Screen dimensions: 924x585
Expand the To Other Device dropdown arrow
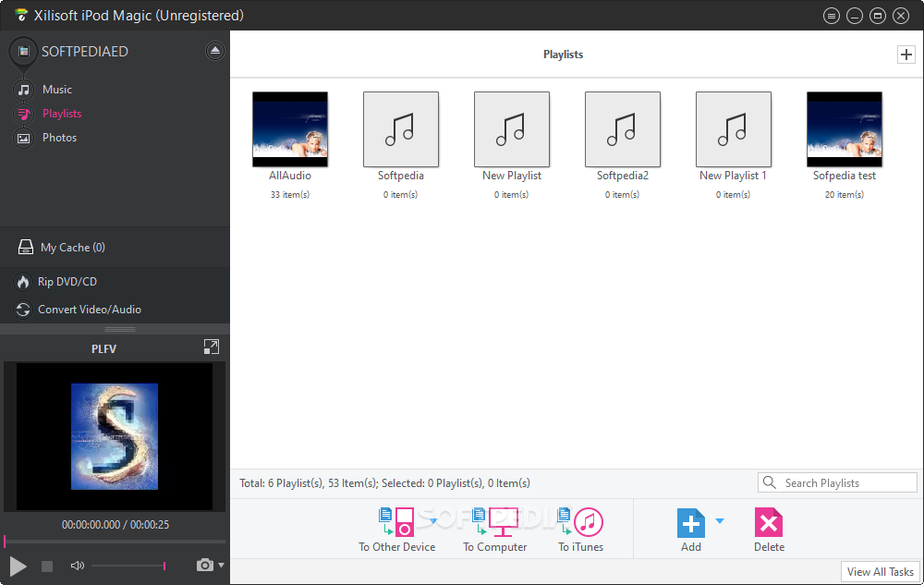(x=433, y=521)
